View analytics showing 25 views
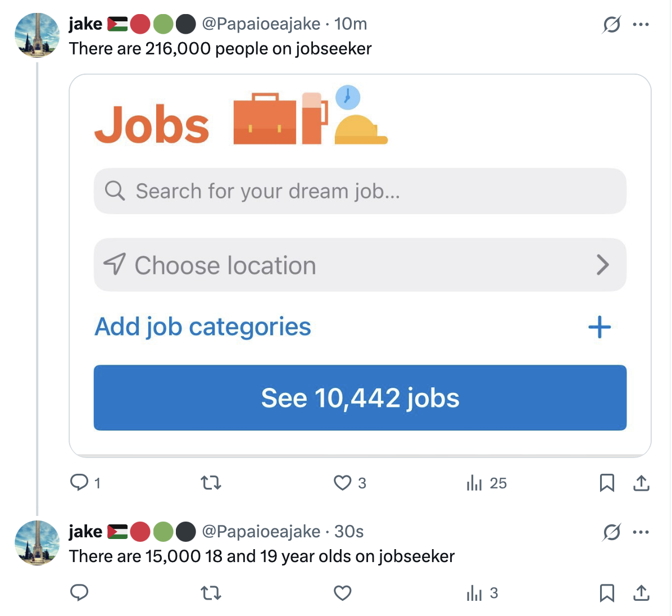 coord(475,483)
